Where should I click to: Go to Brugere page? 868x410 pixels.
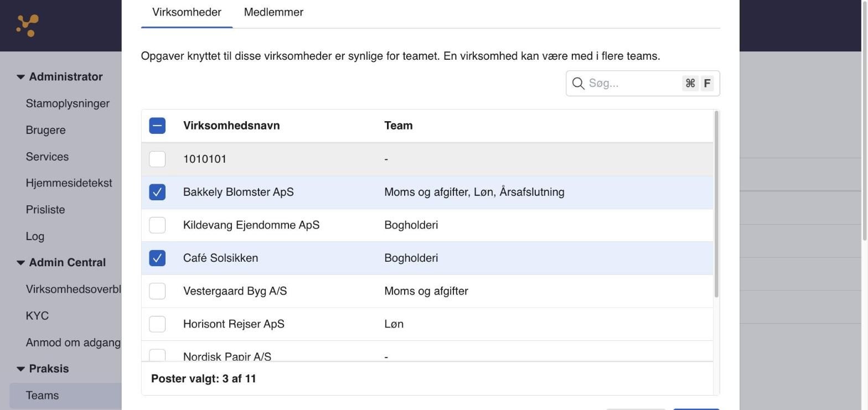[x=45, y=130]
